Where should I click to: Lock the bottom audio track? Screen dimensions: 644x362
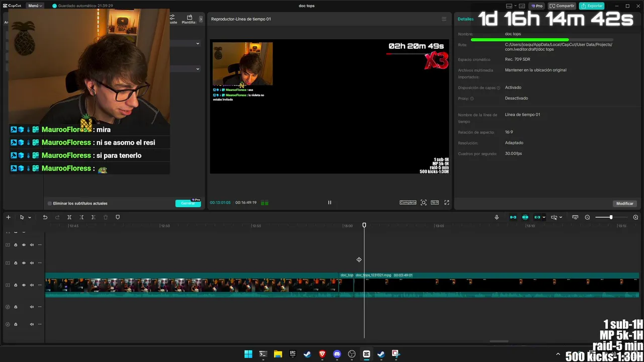[x=16, y=324]
